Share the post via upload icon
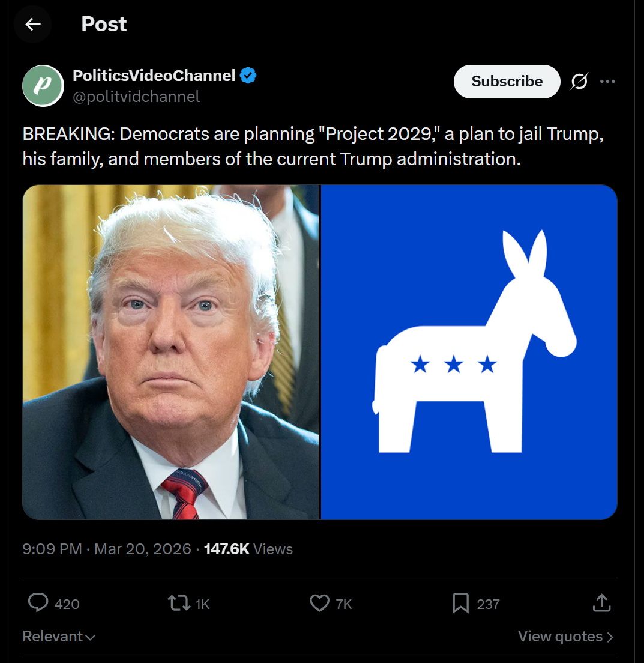 pos(601,603)
